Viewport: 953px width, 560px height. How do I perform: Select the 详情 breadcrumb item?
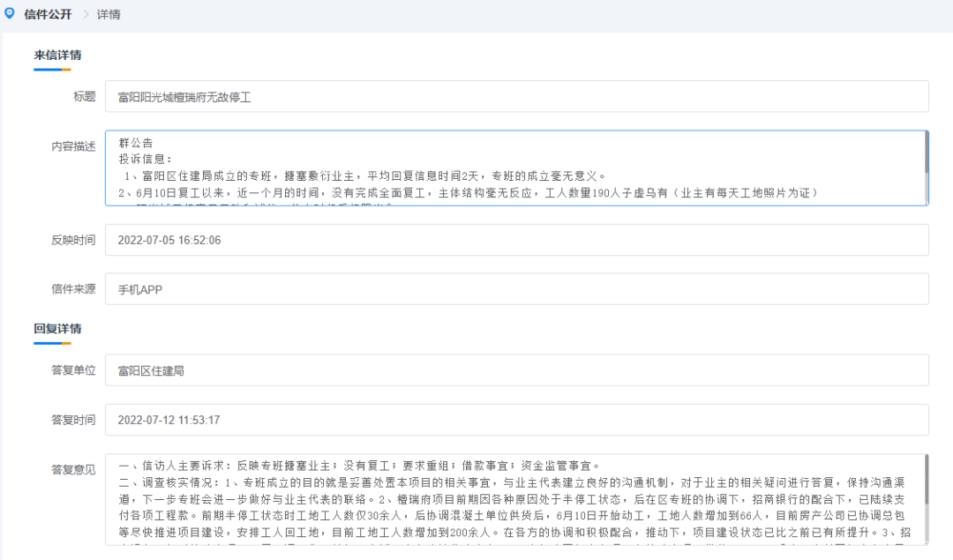click(x=109, y=15)
